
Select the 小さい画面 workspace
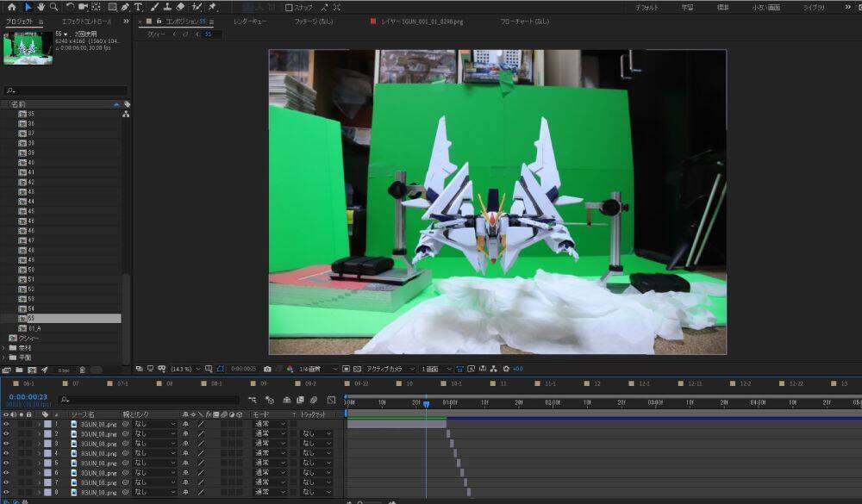pos(765,8)
